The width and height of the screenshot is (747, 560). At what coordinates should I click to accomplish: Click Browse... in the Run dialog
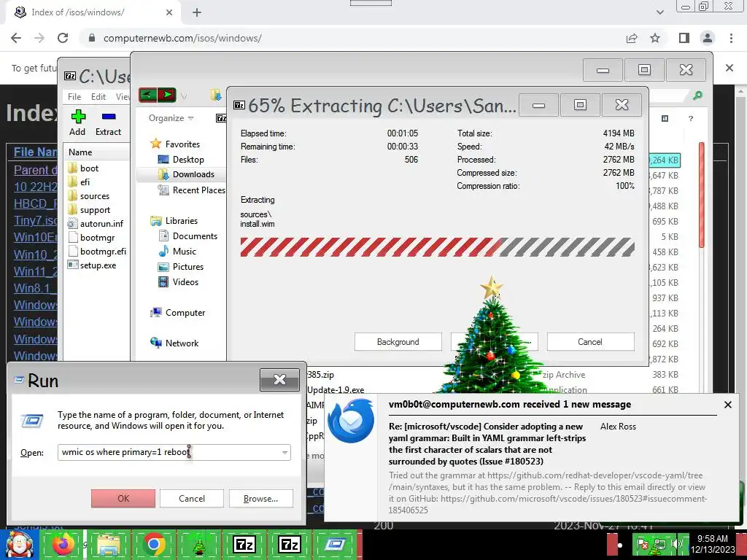[x=260, y=498]
